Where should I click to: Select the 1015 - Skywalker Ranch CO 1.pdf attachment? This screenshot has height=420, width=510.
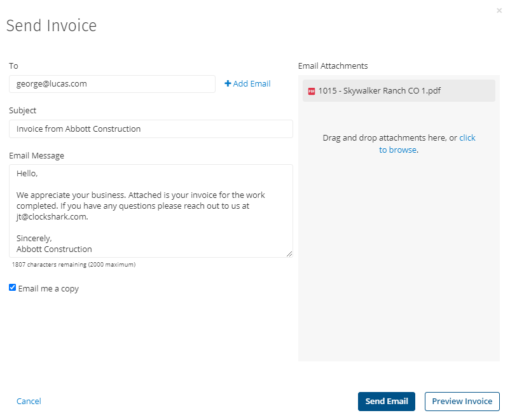(399, 91)
